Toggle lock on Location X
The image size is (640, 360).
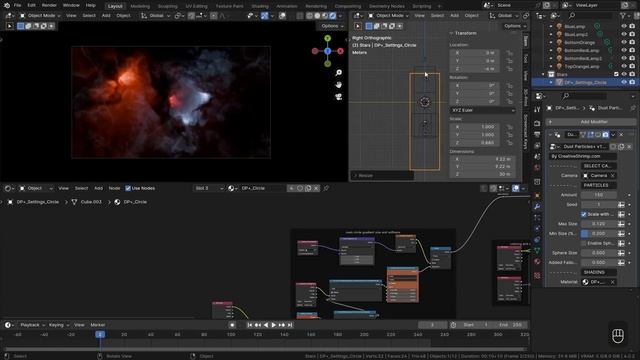click(x=509, y=53)
